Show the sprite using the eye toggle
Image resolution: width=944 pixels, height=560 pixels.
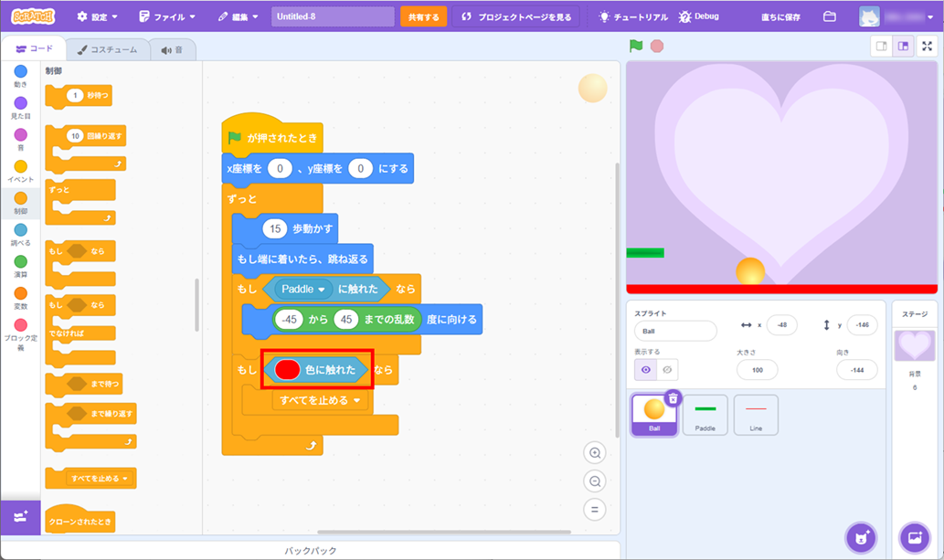click(x=646, y=370)
